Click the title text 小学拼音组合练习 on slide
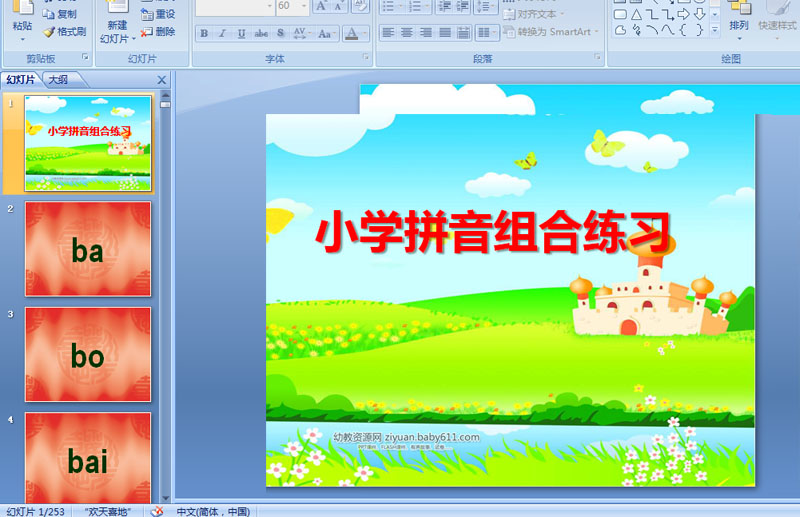The height and width of the screenshot is (517, 800). point(492,232)
